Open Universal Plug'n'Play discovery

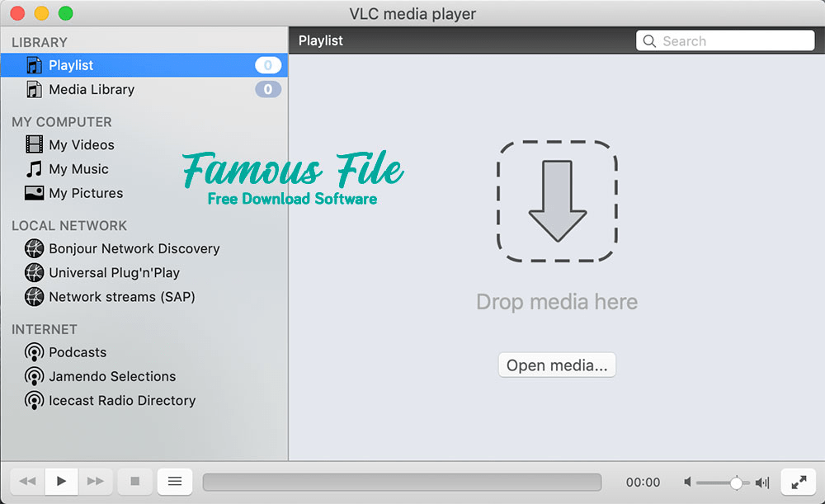point(115,272)
